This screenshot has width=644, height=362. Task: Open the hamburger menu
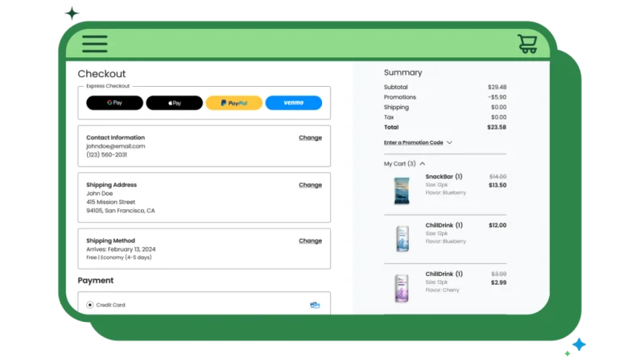[94, 43]
